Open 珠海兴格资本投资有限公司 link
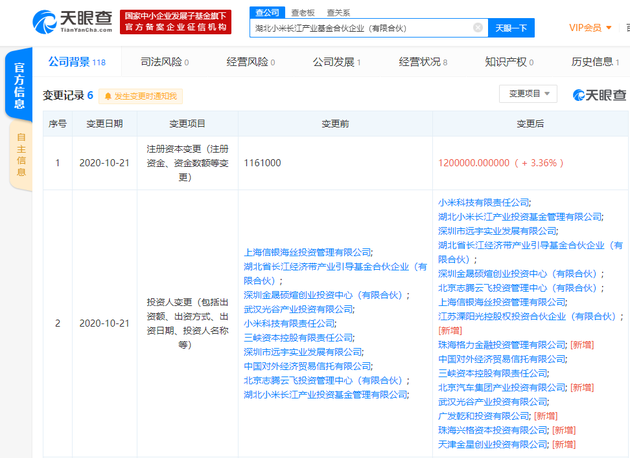 [493, 430]
